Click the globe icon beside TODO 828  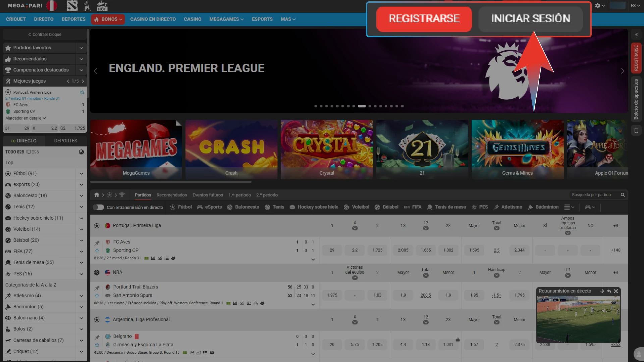click(81, 152)
